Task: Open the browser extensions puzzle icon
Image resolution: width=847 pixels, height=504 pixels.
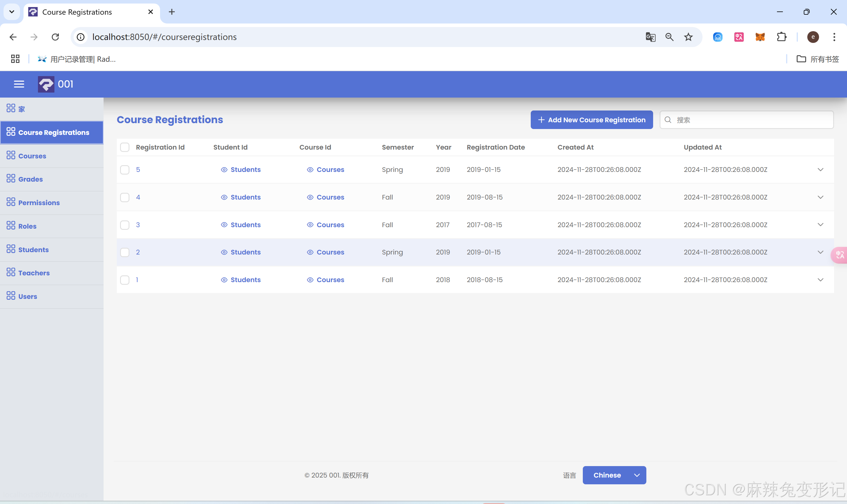Action: (781, 37)
